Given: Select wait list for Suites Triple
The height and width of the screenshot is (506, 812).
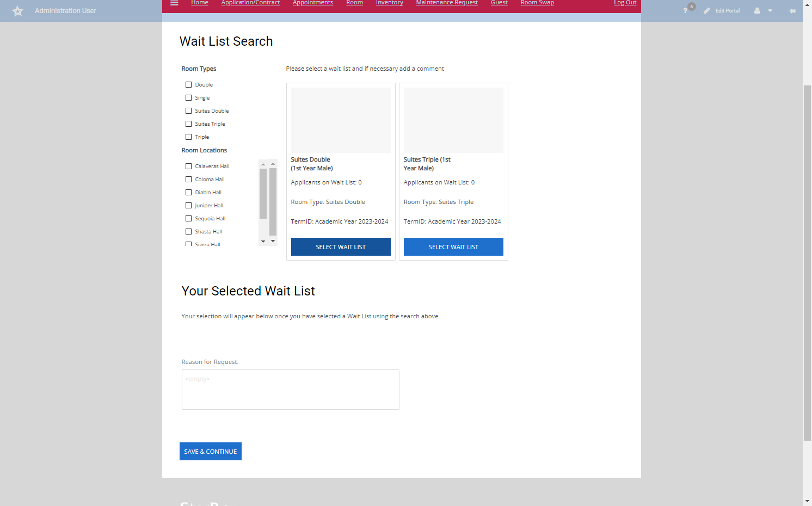Looking at the screenshot, I should pos(453,247).
